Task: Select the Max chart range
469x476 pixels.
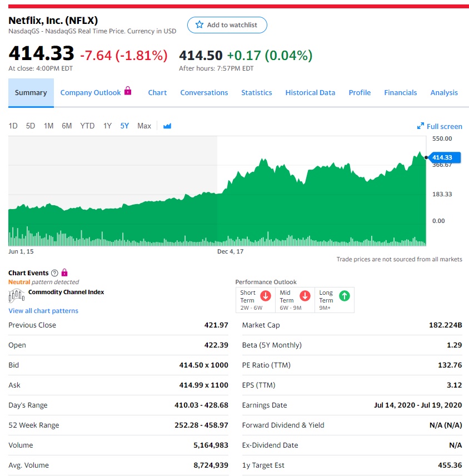Action: (x=144, y=126)
